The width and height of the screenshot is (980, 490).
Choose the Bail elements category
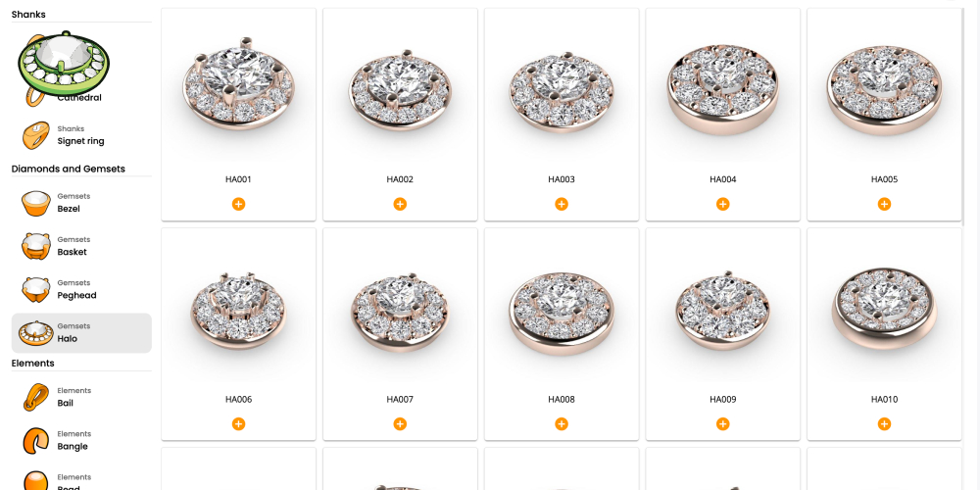pos(81,398)
